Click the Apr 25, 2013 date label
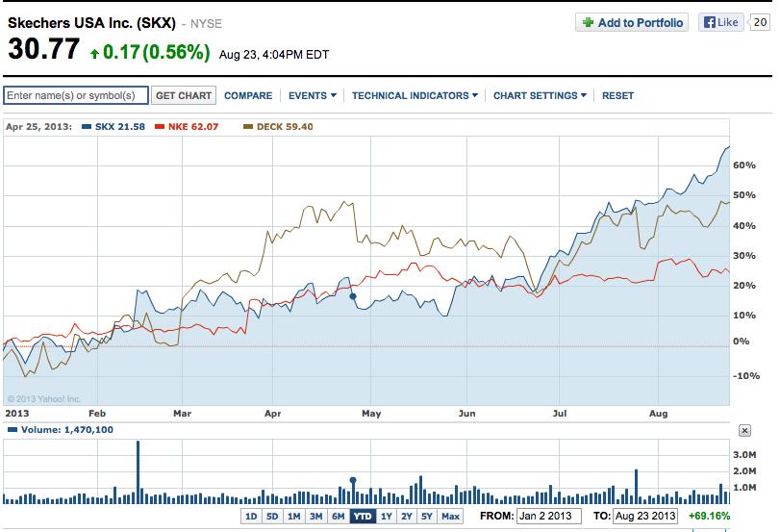This screenshot has height=532, width=780. tap(38, 127)
